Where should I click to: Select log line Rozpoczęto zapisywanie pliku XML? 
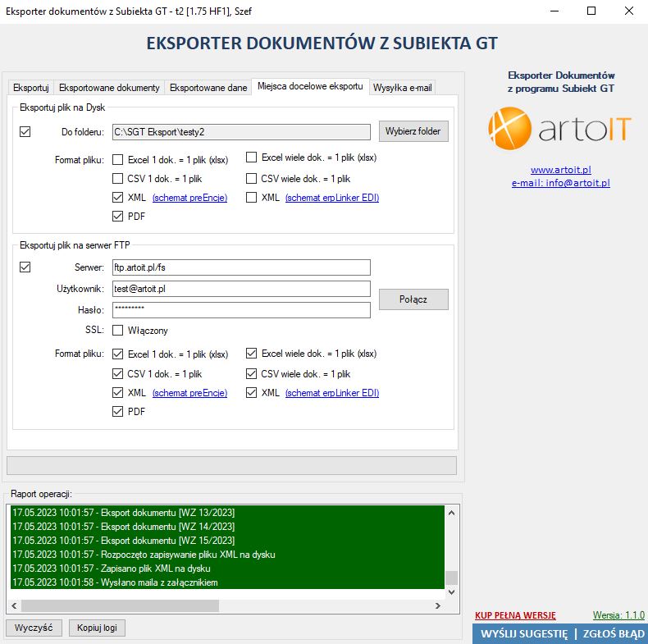pyautogui.click(x=227, y=555)
